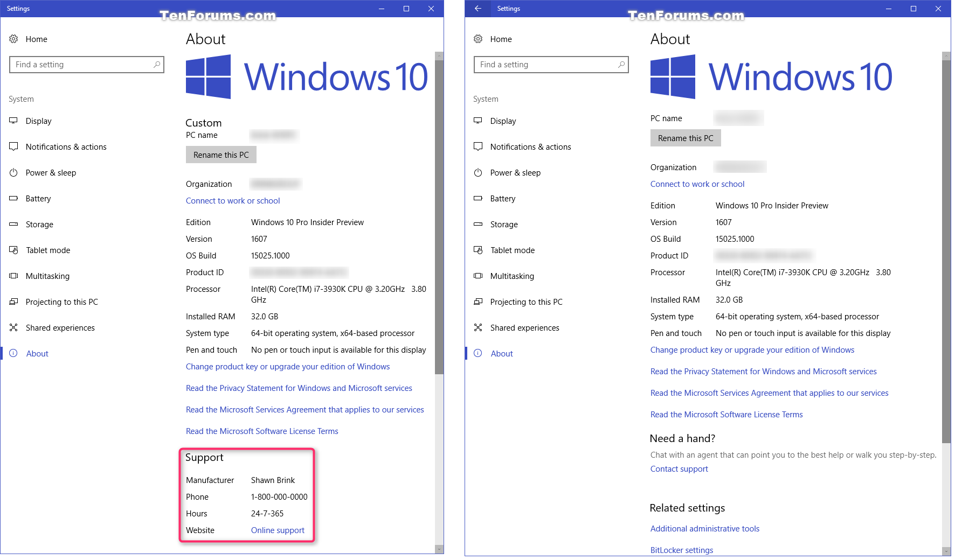Click Notifications & actions icon in right window
The height and width of the screenshot is (560, 955).
(478, 146)
